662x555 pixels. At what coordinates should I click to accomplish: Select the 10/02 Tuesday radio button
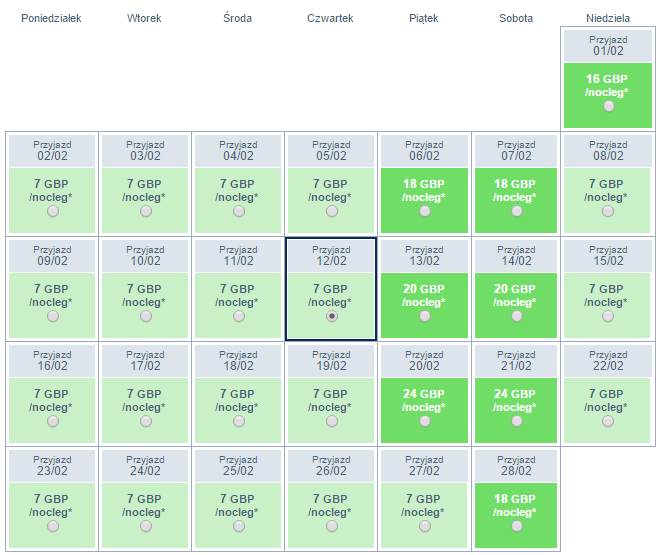[146, 316]
